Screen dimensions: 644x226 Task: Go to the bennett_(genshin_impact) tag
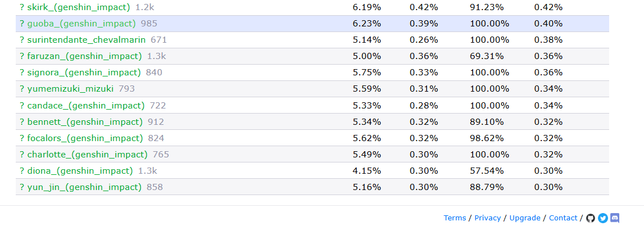click(85, 122)
